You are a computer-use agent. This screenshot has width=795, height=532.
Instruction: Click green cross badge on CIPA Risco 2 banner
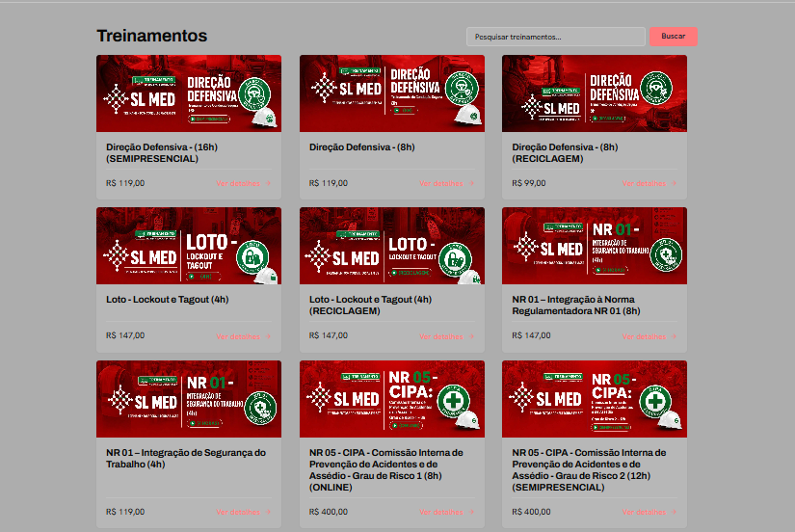[x=655, y=401]
